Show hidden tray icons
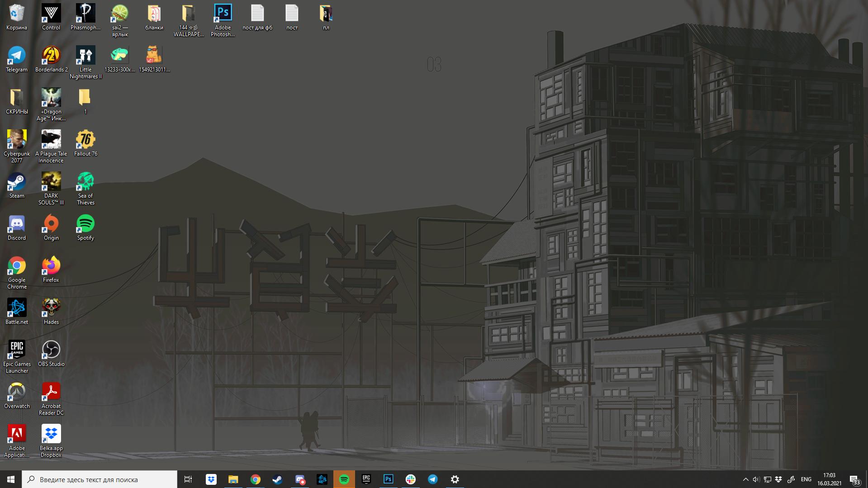This screenshot has height=488, width=868. point(745,479)
